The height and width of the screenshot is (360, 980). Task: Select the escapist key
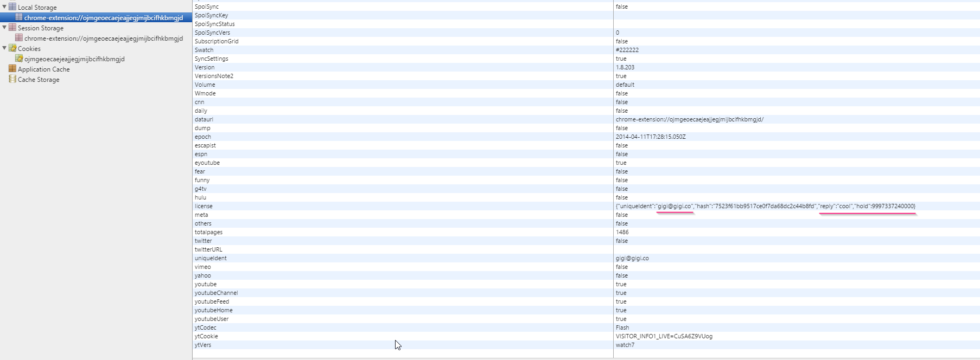[205, 145]
